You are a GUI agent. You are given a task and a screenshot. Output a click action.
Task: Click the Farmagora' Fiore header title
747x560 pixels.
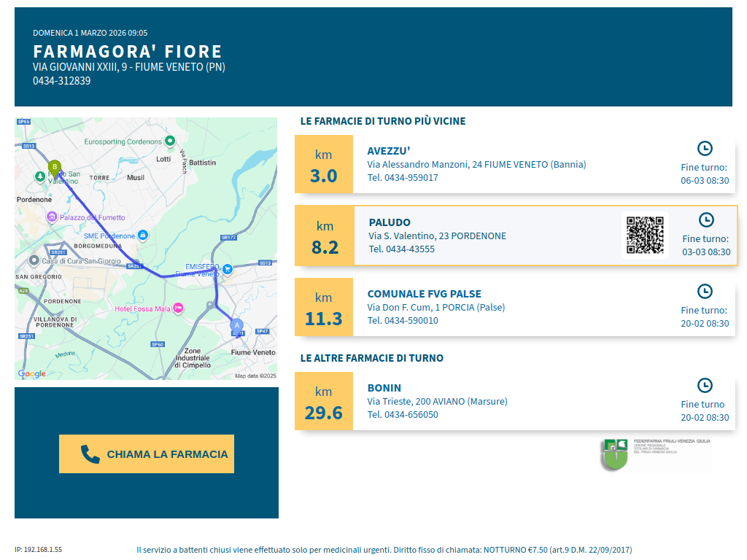coord(128,52)
